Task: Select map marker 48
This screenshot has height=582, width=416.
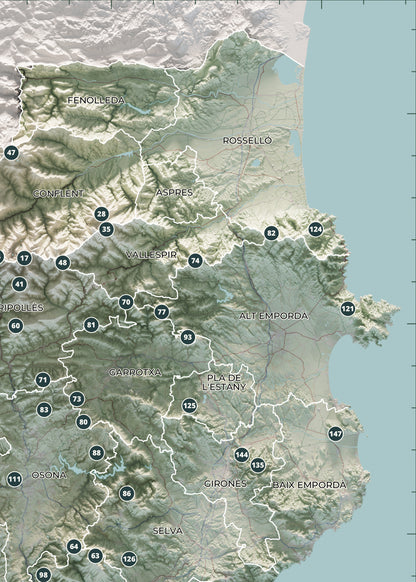Action: pyautogui.click(x=63, y=263)
